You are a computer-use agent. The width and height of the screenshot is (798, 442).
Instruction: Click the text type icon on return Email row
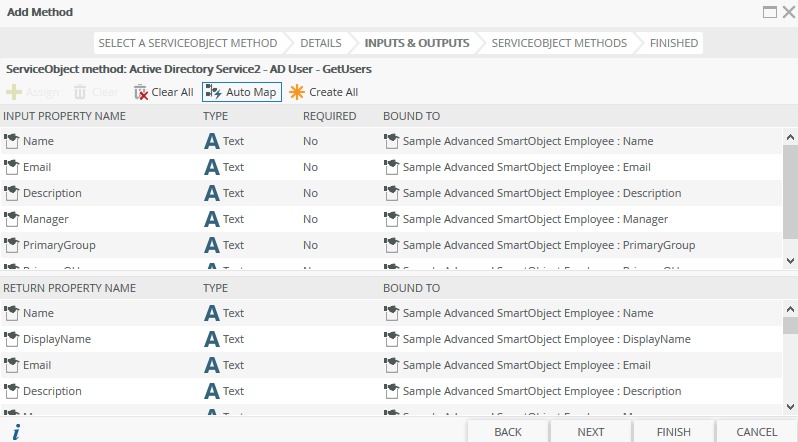tap(212, 365)
